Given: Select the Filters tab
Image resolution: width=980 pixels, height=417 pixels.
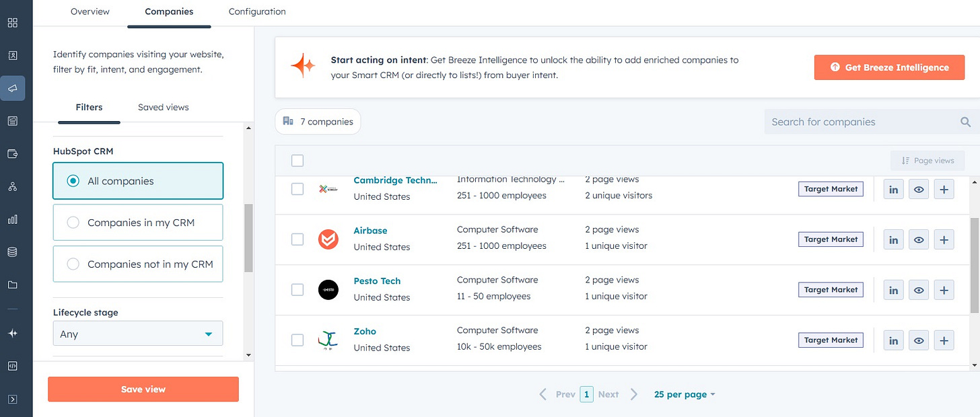Looking at the screenshot, I should coord(89,107).
